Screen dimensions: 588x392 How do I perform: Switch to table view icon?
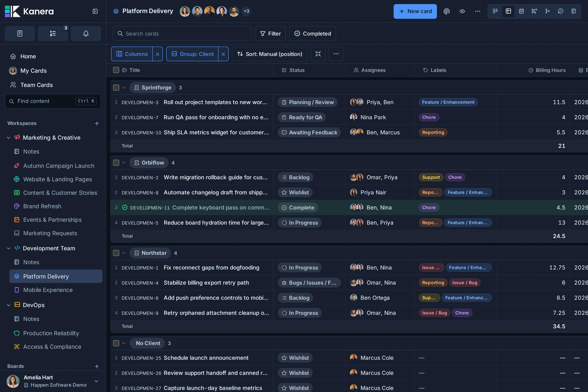pos(508,11)
